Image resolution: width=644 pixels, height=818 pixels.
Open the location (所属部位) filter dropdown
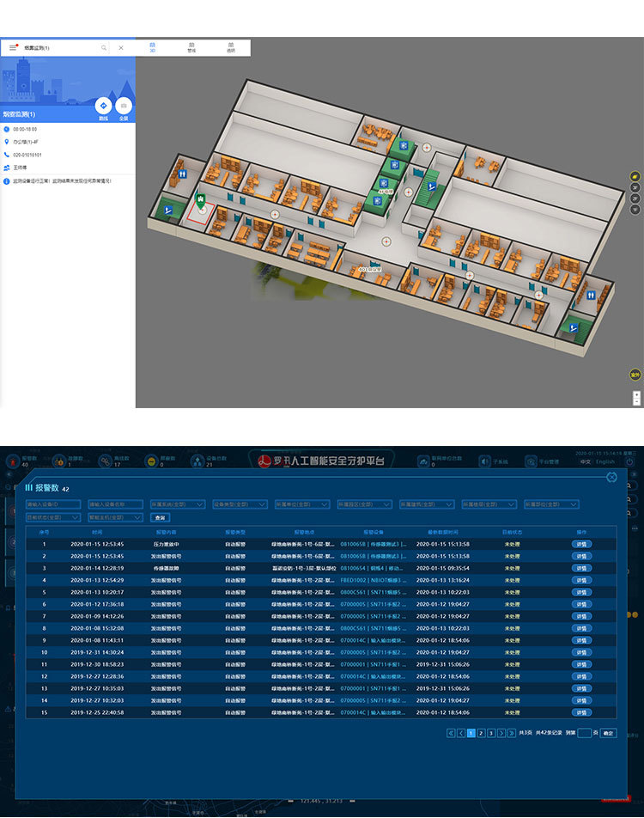click(551, 504)
